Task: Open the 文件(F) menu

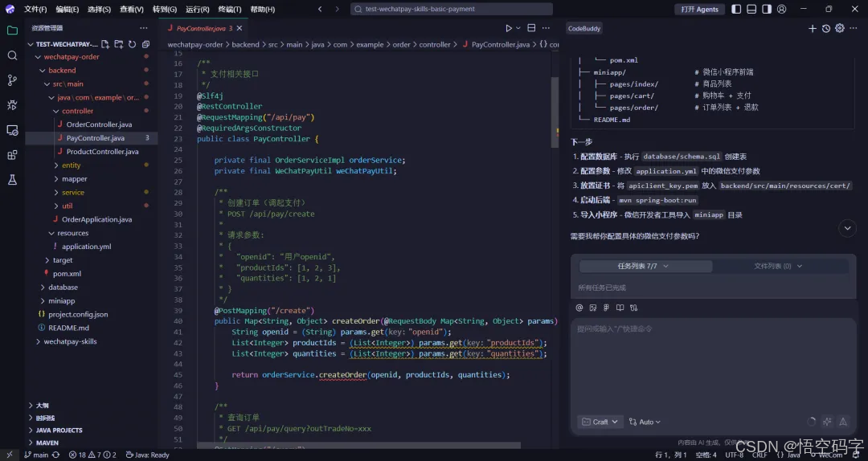Action: (35, 9)
